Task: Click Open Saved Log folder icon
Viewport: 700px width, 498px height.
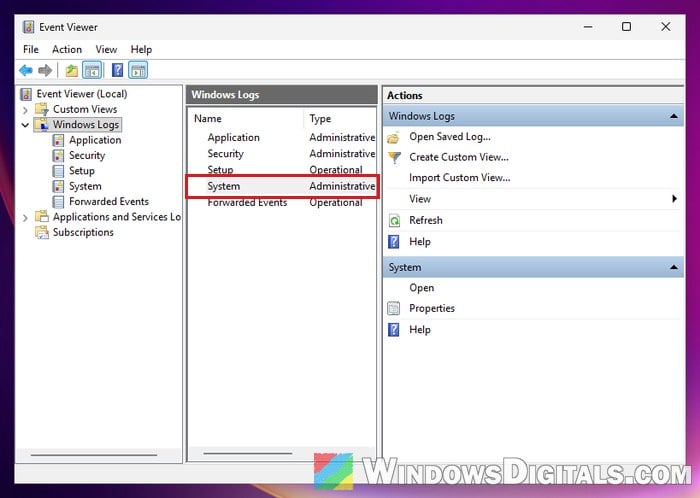Action: (x=393, y=137)
